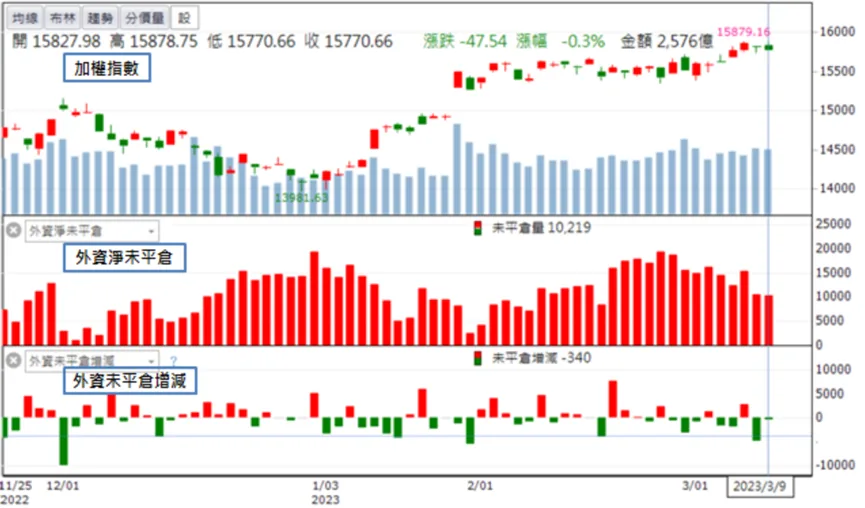Click the 未平倉增減 -340 readout
This screenshot has width=865, height=508.
pos(541,359)
